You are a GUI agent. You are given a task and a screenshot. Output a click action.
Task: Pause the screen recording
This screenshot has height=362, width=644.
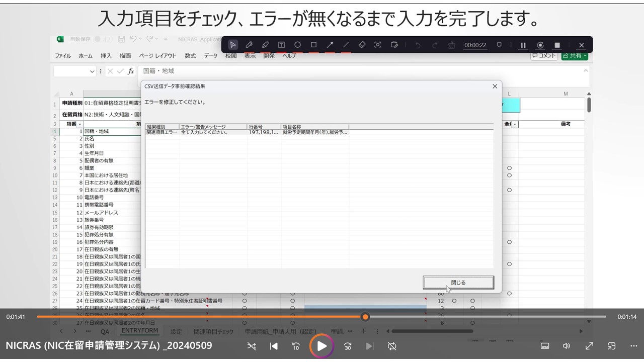click(523, 45)
